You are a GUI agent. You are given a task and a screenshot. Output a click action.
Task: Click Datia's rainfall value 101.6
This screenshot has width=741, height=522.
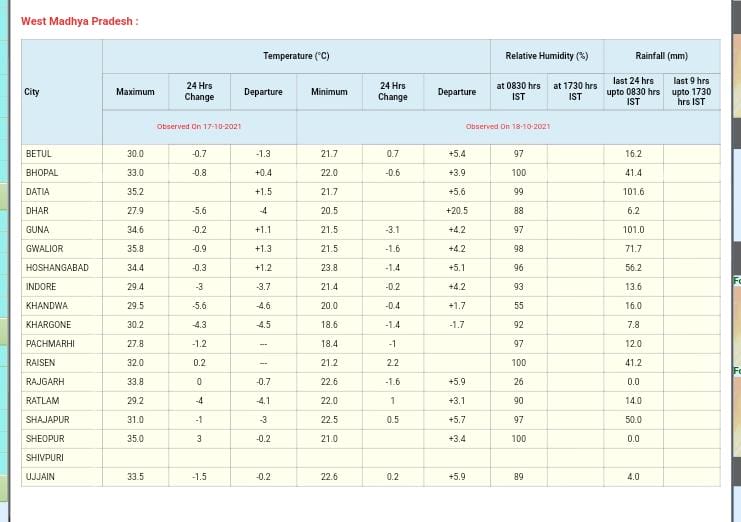tap(633, 192)
